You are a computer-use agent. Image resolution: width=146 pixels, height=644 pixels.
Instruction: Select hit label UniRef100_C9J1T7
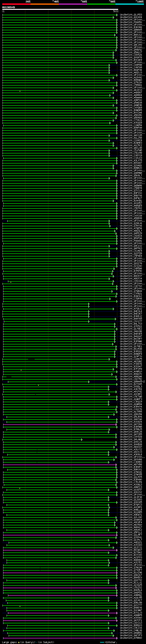point(131,321)
